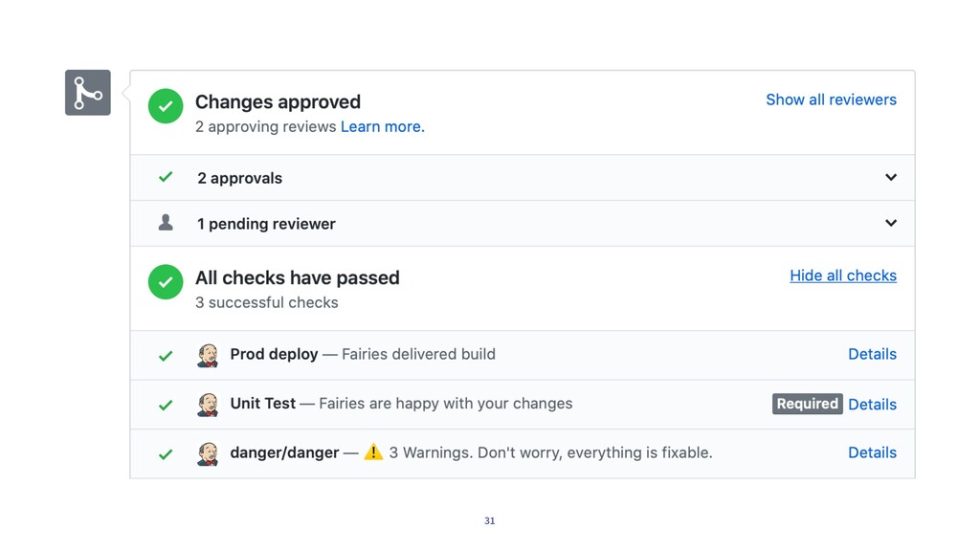The width and height of the screenshot is (980, 551).
Task: Click the green check on Unit Test row
Action: [166, 406]
